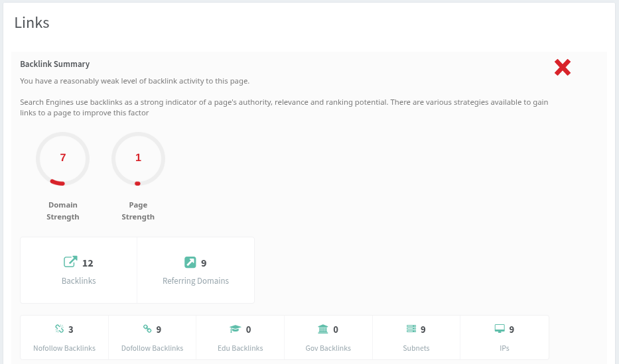619x364 pixels.
Task: Click the Dofollow Backlinks label
Action: coord(153,348)
